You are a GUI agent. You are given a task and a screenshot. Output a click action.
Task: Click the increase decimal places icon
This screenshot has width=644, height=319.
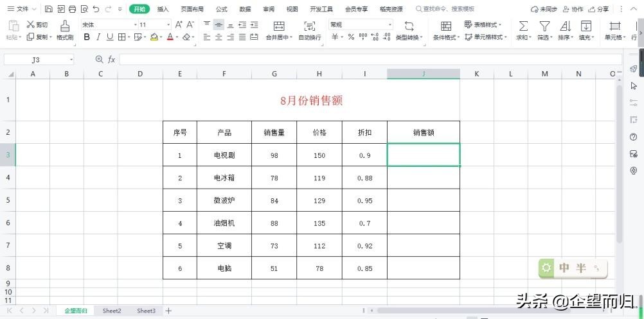pos(375,37)
